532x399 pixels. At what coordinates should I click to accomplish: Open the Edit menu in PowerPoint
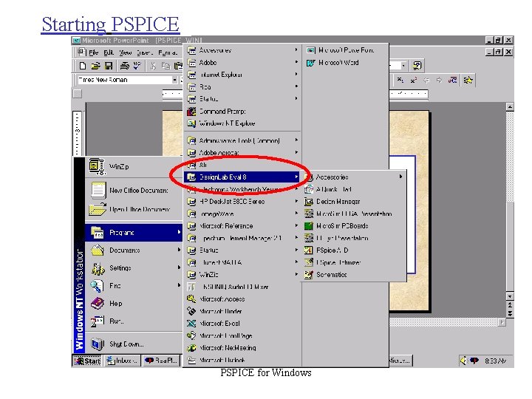point(109,52)
